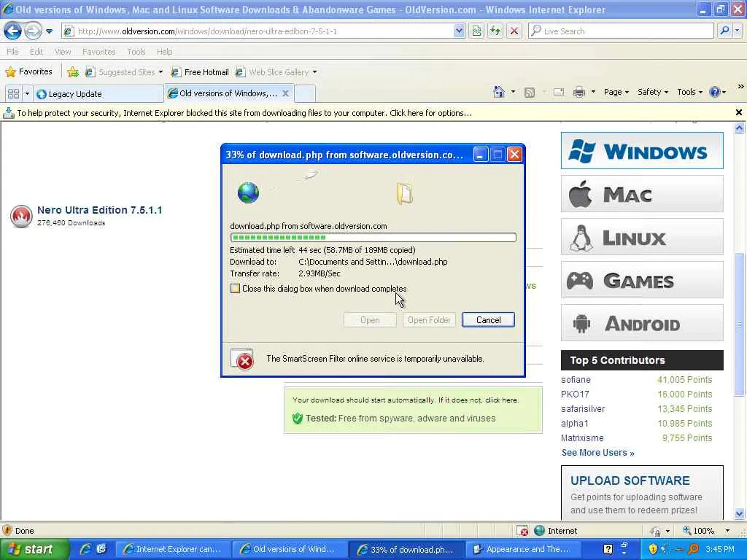The image size is (747, 560).
Task: Expand the Page command bar menu
Action: click(x=616, y=92)
